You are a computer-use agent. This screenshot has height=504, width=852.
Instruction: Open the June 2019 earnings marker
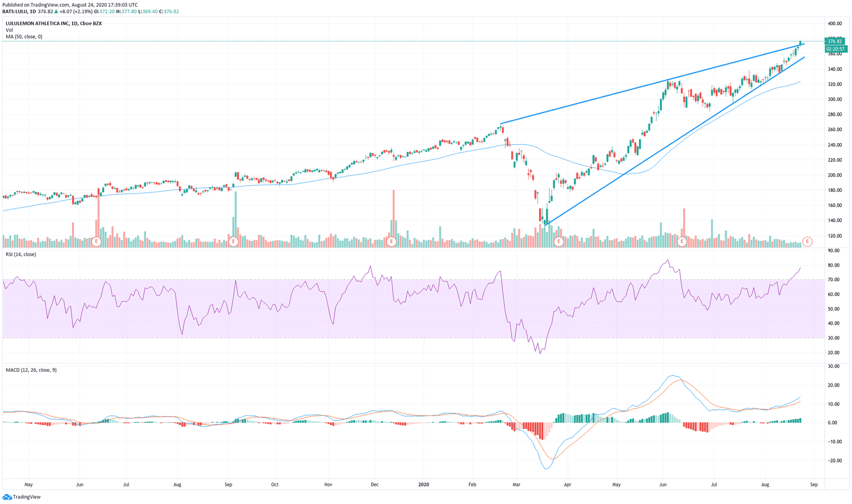[97, 242]
